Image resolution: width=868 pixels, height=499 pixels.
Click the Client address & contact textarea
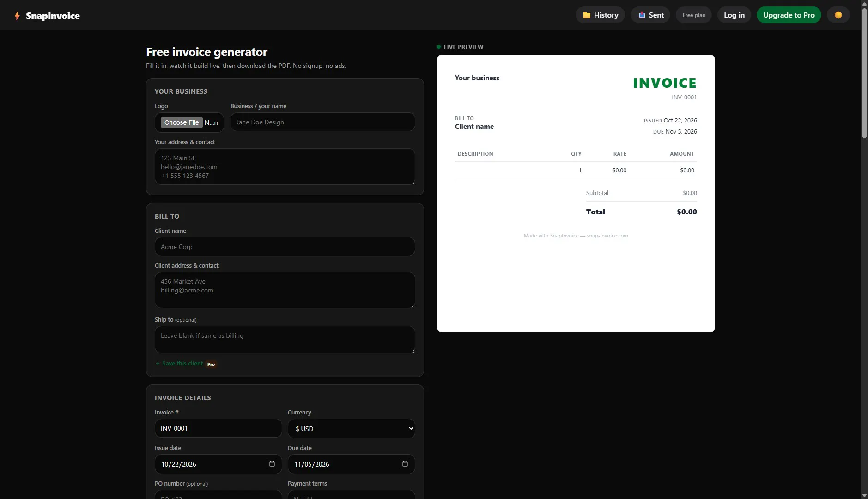click(x=285, y=290)
